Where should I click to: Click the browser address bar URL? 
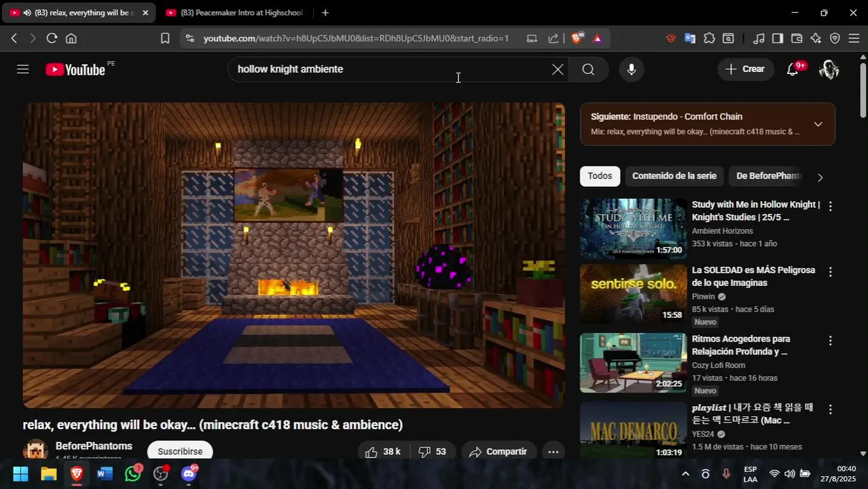point(356,39)
